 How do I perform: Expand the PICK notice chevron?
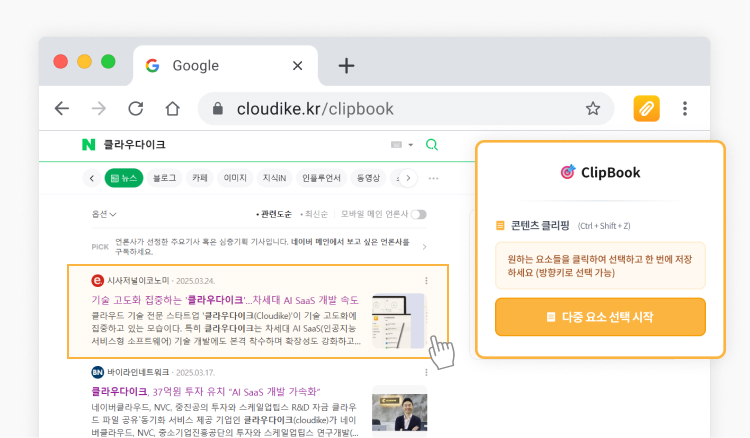pos(424,247)
